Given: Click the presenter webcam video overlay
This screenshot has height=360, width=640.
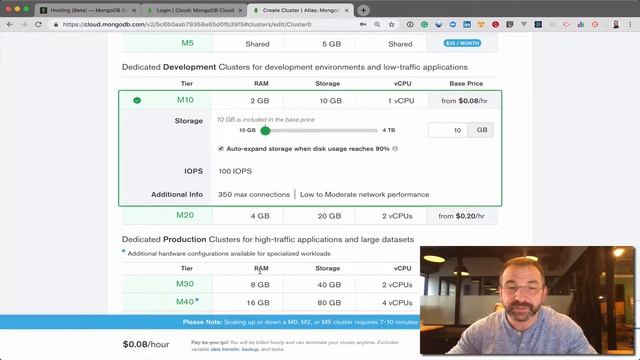Looking at the screenshot, I should (x=527, y=300).
